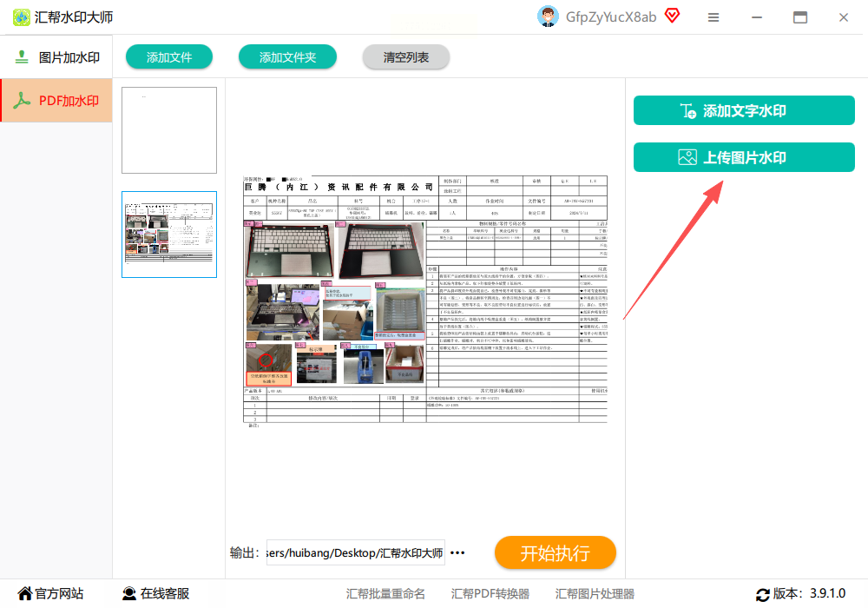Open output folder browse ellipsis button
Image resolution: width=868 pixels, height=608 pixels.
click(457, 552)
